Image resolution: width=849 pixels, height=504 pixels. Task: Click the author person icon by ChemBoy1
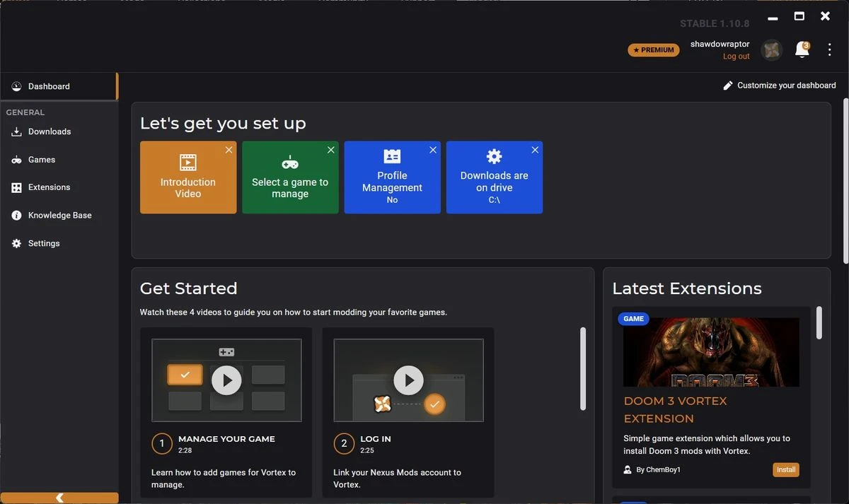pos(627,469)
